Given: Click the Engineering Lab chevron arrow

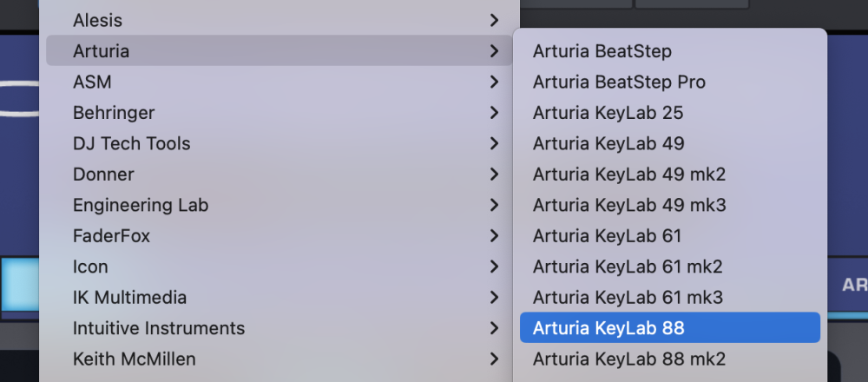Looking at the screenshot, I should (x=494, y=206).
